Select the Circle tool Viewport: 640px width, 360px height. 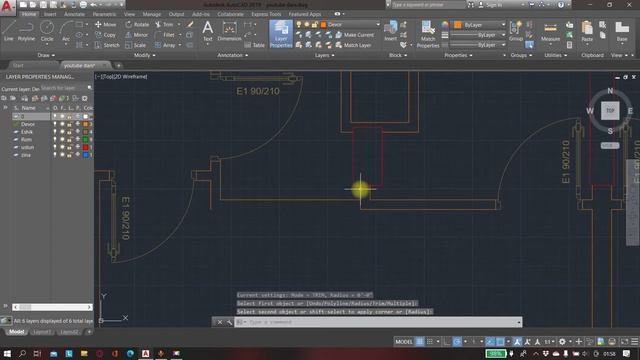(x=47, y=31)
